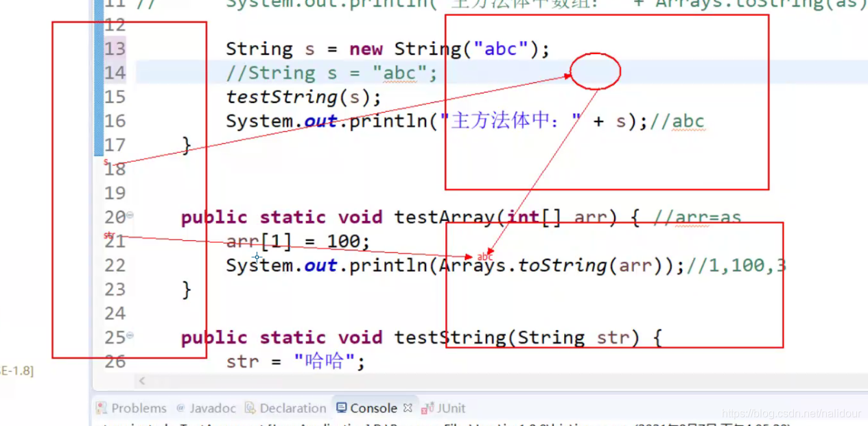Click 'System.out.println(Arrays.toString' on line 22
Viewport: 868px width, 426px height.
point(416,265)
